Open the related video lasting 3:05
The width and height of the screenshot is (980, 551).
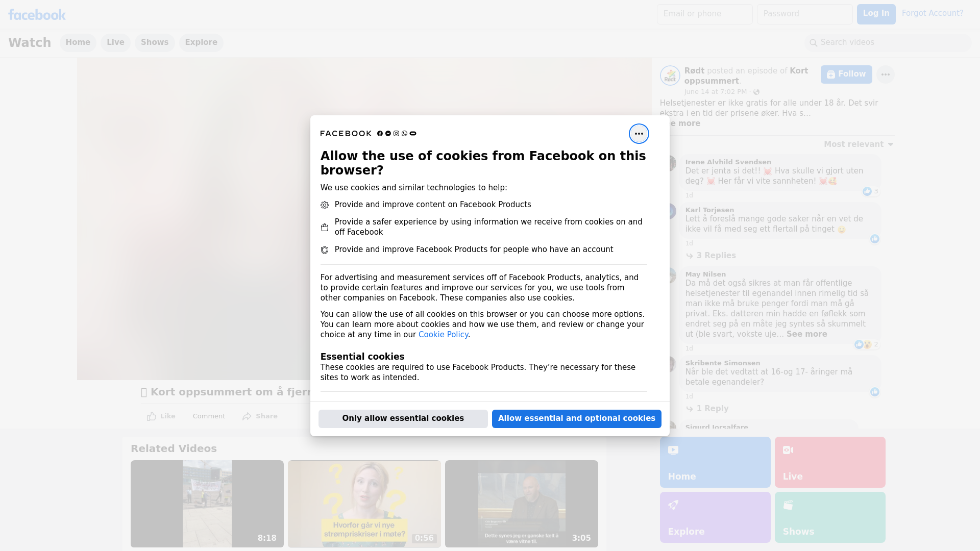(x=522, y=504)
